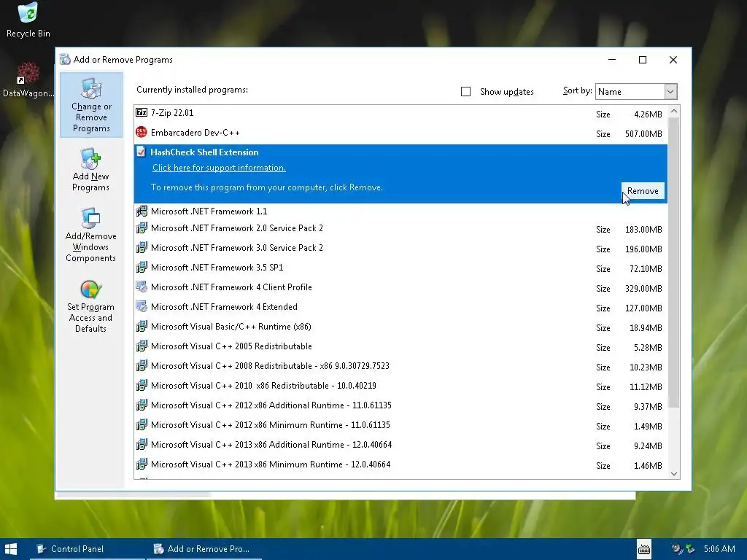Select Microsoft Visual C++ 2005 Redistributable
Image resolution: width=747 pixels, height=560 pixels.
(x=400, y=346)
